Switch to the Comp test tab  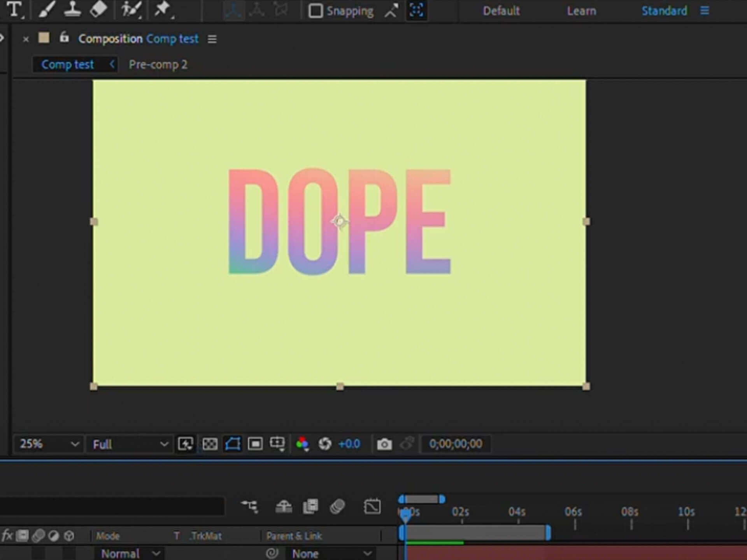[x=67, y=64]
